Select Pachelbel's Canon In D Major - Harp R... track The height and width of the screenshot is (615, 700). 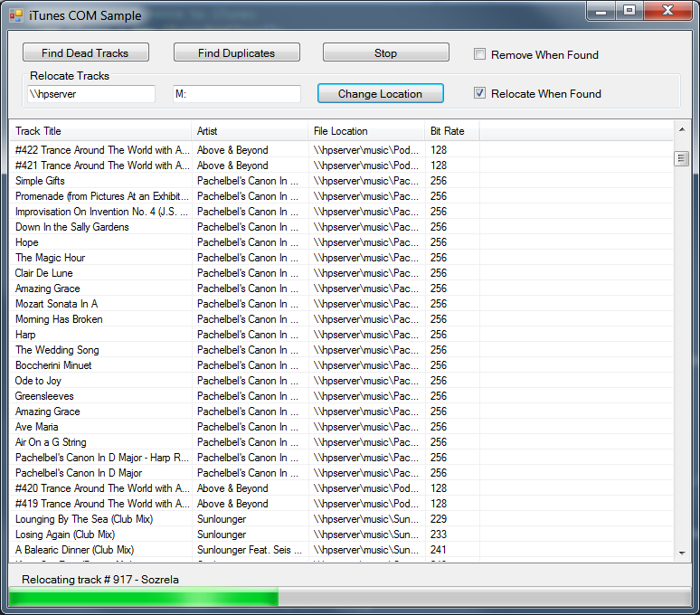click(x=341, y=458)
